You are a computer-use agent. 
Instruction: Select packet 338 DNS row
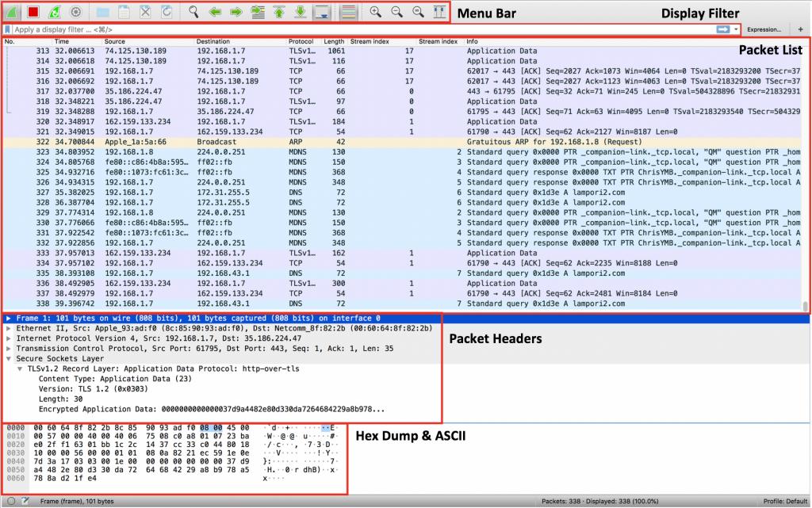[403, 304]
